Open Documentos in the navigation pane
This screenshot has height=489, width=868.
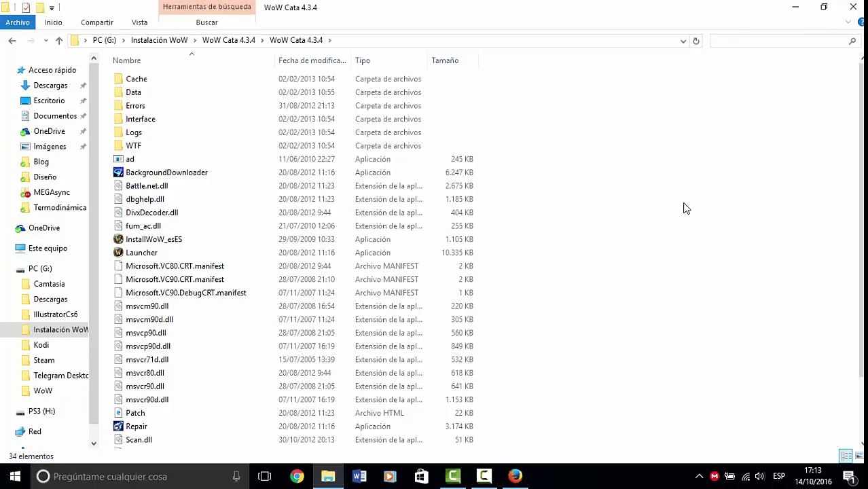55,116
